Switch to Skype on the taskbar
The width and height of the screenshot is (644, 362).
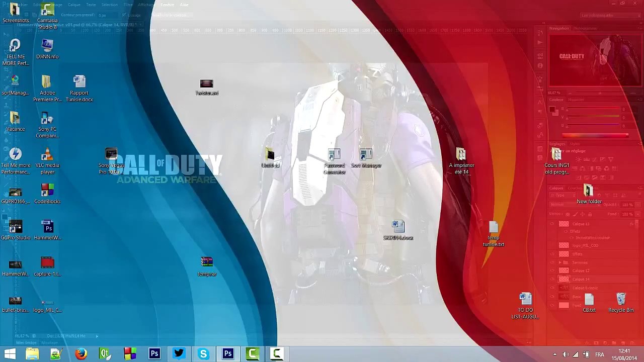[203, 354]
